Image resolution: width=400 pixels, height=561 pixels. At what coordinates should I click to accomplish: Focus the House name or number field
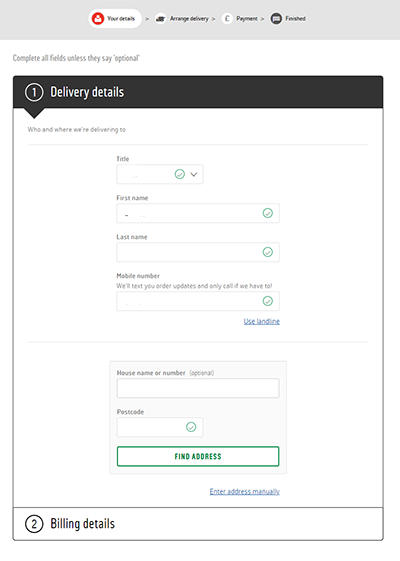coord(198,388)
